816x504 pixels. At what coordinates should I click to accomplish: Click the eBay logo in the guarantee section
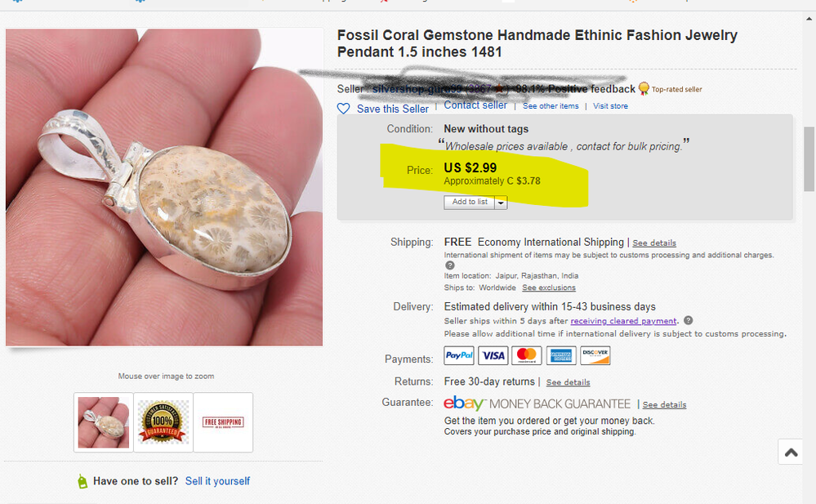point(463,404)
